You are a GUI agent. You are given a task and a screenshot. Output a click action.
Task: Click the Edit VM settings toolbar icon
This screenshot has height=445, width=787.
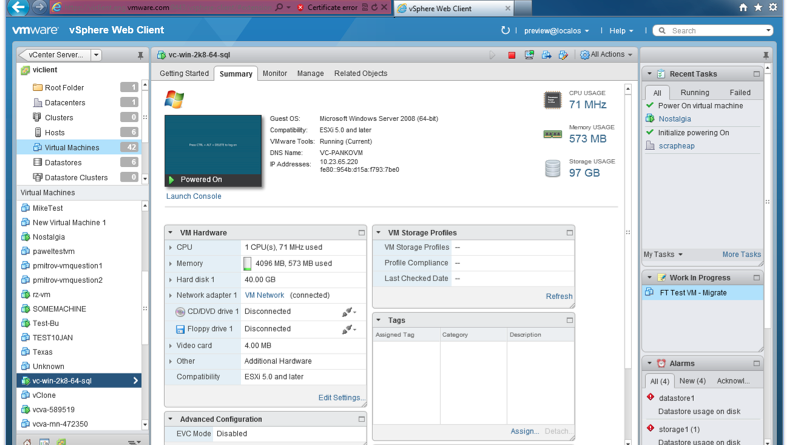(x=563, y=55)
